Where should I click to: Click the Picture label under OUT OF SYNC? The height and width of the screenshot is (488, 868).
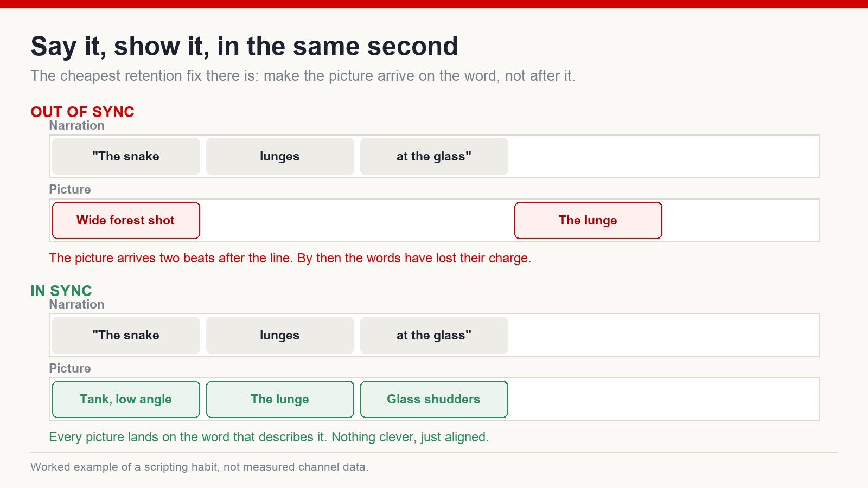70,189
